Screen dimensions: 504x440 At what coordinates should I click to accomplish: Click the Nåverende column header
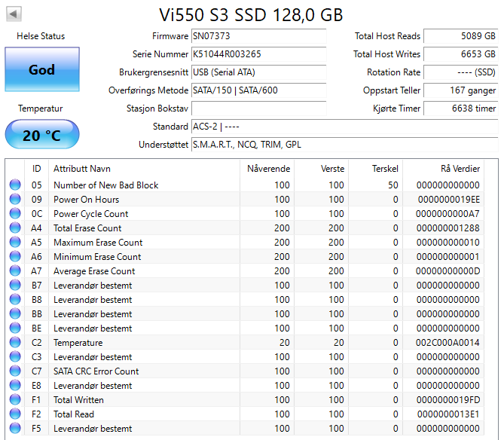tap(267, 169)
